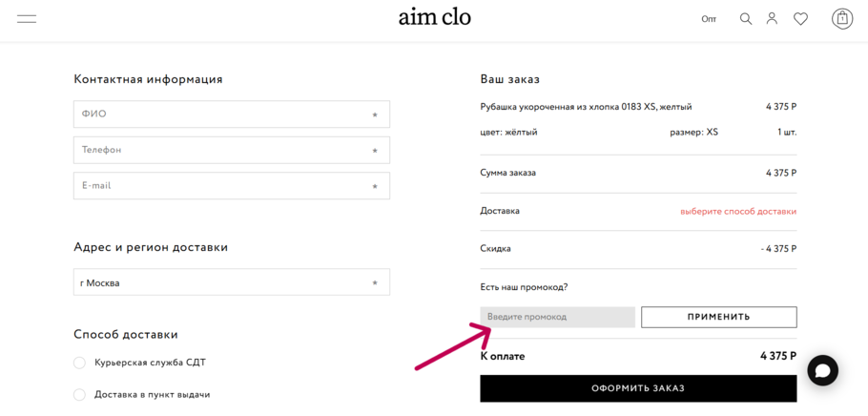Image resolution: width=868 pixels, height=416 pixels.
Task: Open the Опт wholesale link
Action: click(x=709, y=19)
